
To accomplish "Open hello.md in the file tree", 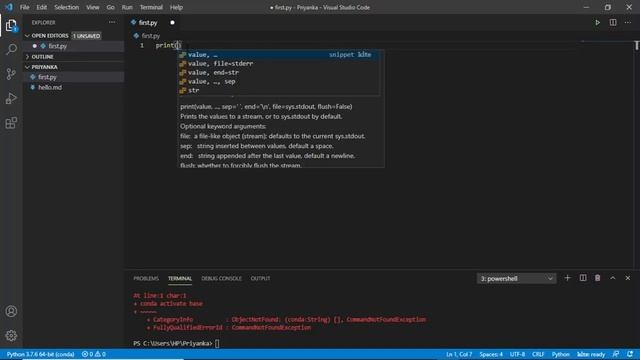I will click(73, 87).
